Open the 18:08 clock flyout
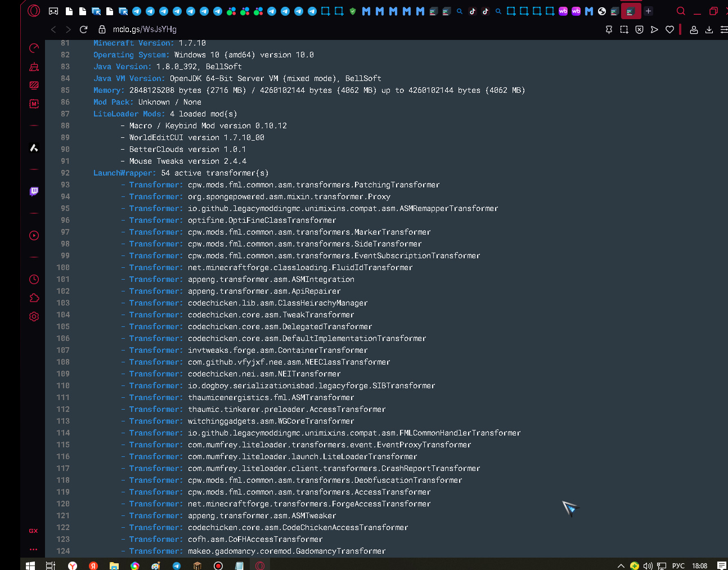Image resolution: width=728 pixels, height=570 pixels. [700, 565]
